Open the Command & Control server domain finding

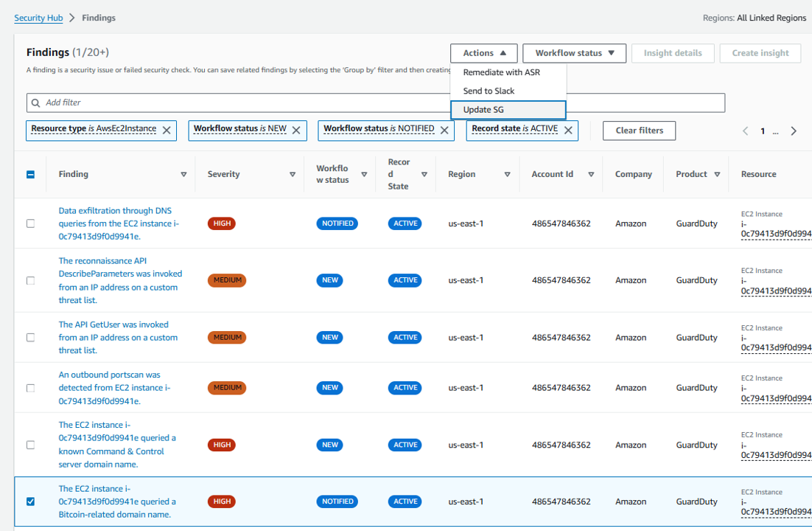pyautogui.click(x=117, y=445)
